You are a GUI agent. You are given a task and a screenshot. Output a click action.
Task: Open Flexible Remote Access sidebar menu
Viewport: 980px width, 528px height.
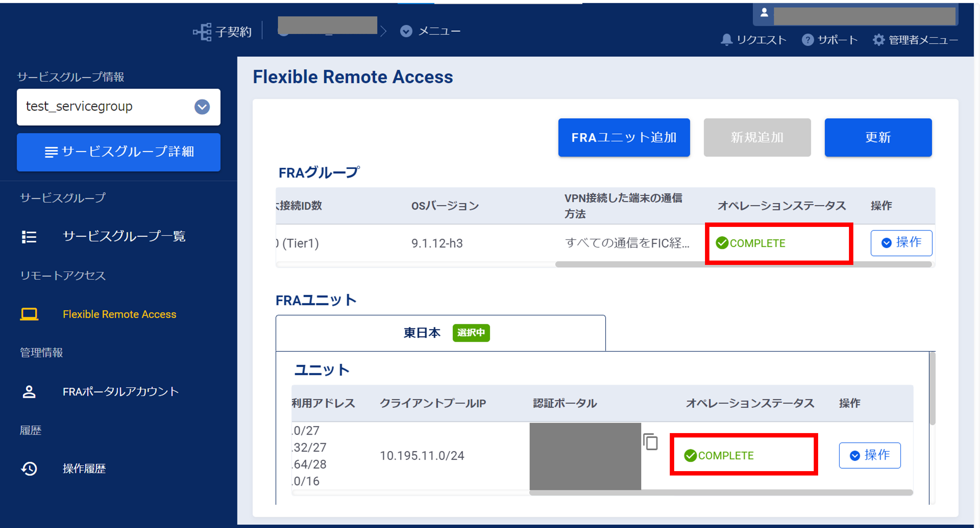(119, 314)
